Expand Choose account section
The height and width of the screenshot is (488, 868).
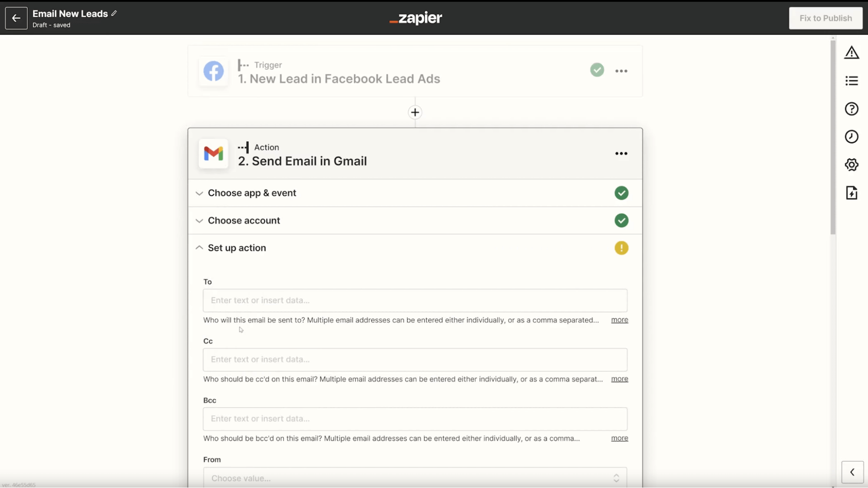click(x=415, y=220)
